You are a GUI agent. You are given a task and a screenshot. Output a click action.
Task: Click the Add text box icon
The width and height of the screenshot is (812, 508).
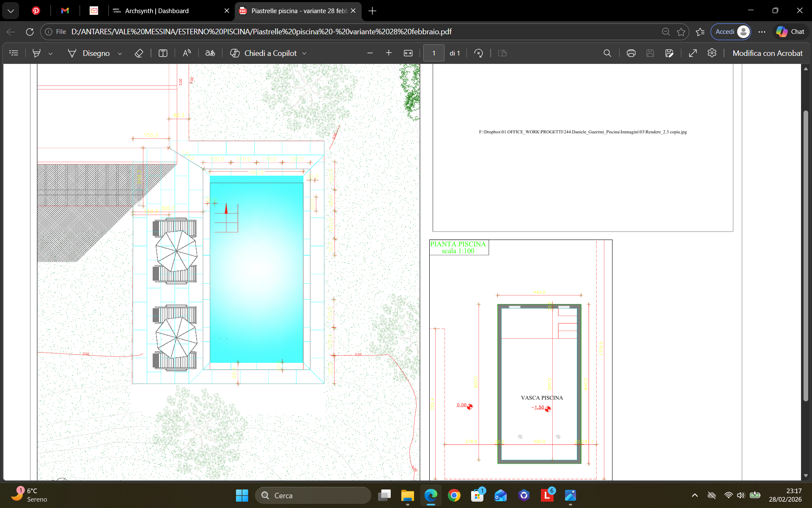click(x=163, y=53)
